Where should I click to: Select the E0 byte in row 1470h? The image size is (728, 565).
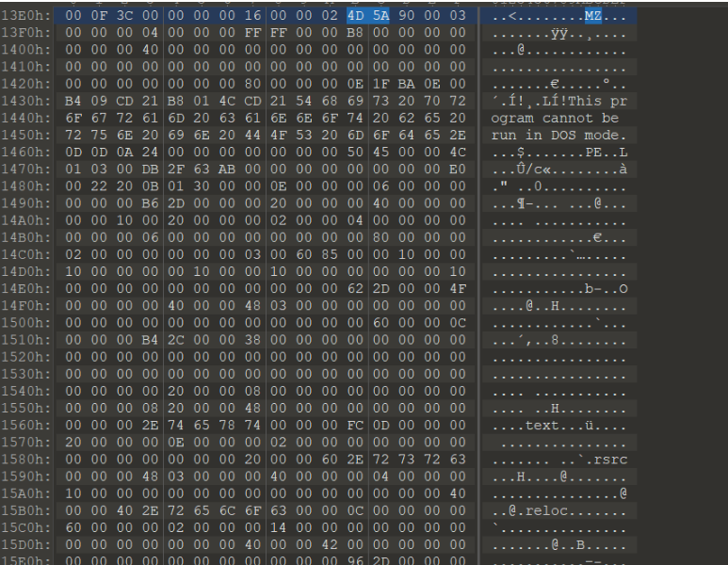(458, 169)
